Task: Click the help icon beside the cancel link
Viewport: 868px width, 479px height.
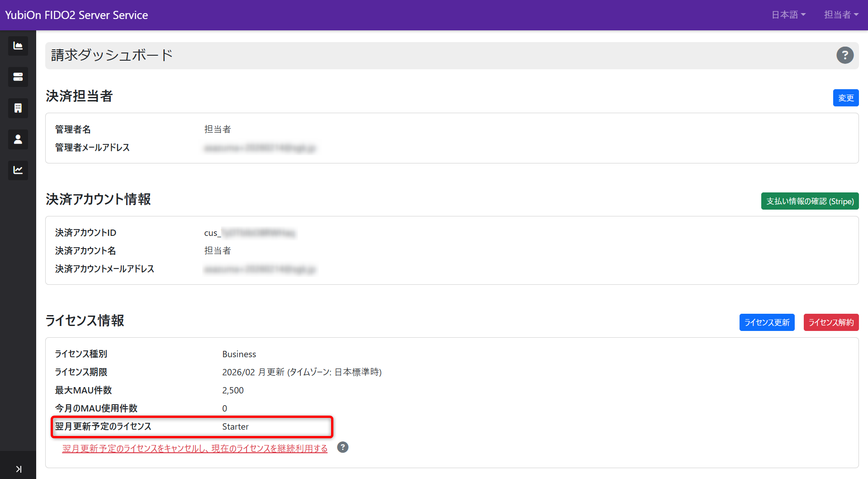Action: (343, 447)
